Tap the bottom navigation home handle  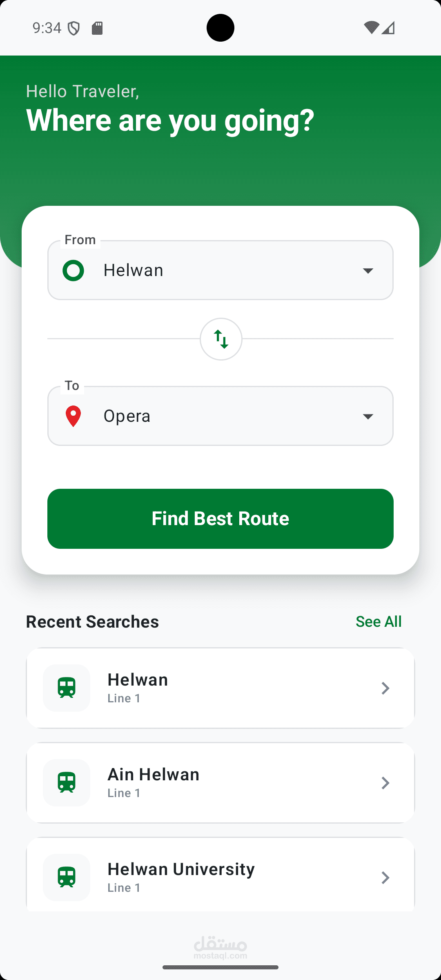click(220, 967)
